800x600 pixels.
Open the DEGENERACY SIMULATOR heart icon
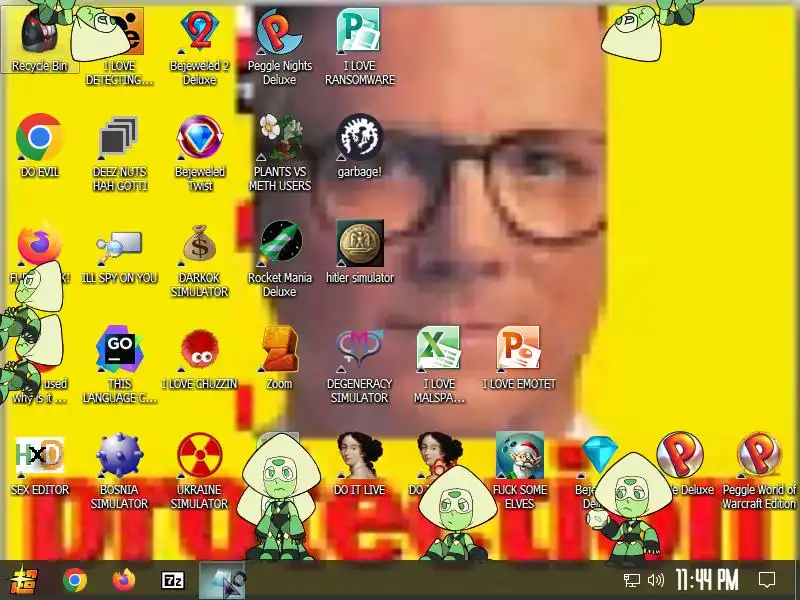360,365
